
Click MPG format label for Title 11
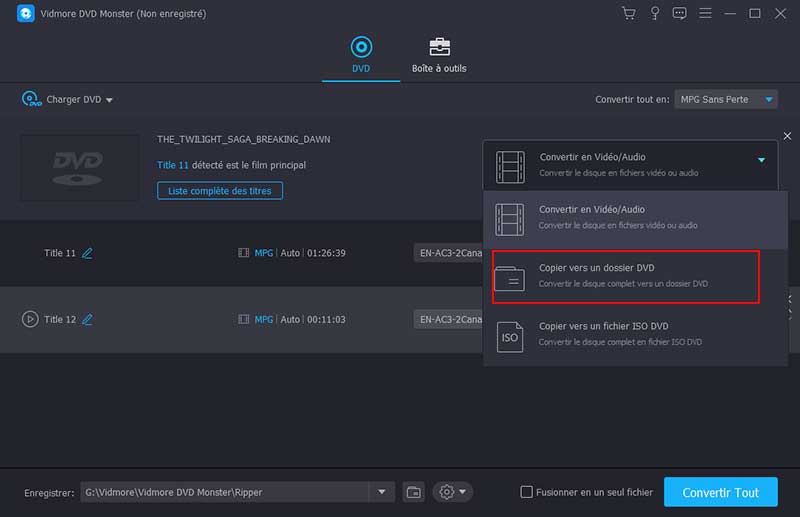[263, 253]
